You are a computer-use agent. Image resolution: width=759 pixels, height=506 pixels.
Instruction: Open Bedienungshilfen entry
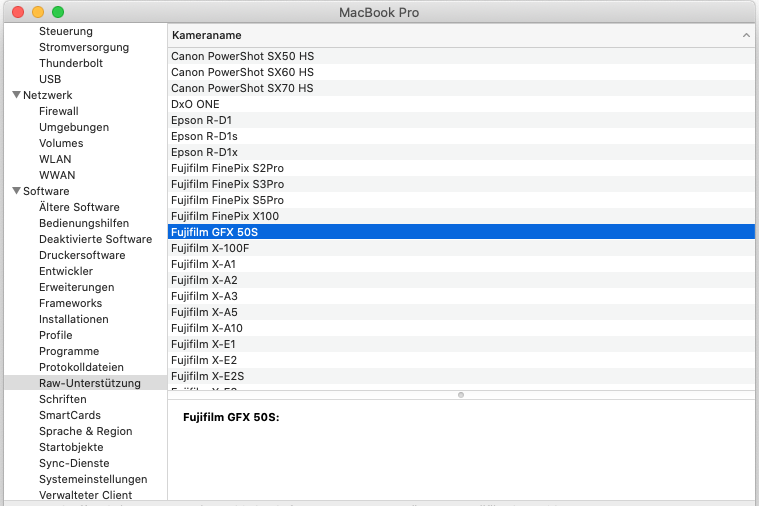click(84, 223)
